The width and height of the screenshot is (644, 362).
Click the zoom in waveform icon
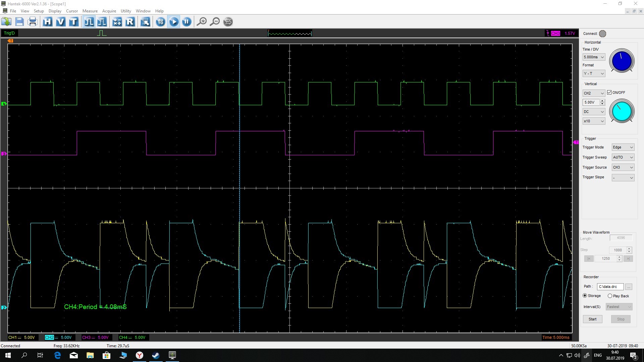tap(202, 21)
